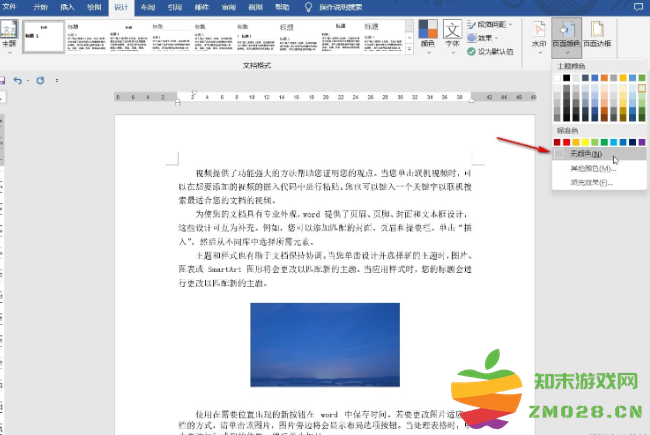Click paragraph starting 为使您的文档具有专业外观
Image resolution: width=650 pixels, height=435 pixels.
pos(325,228)
